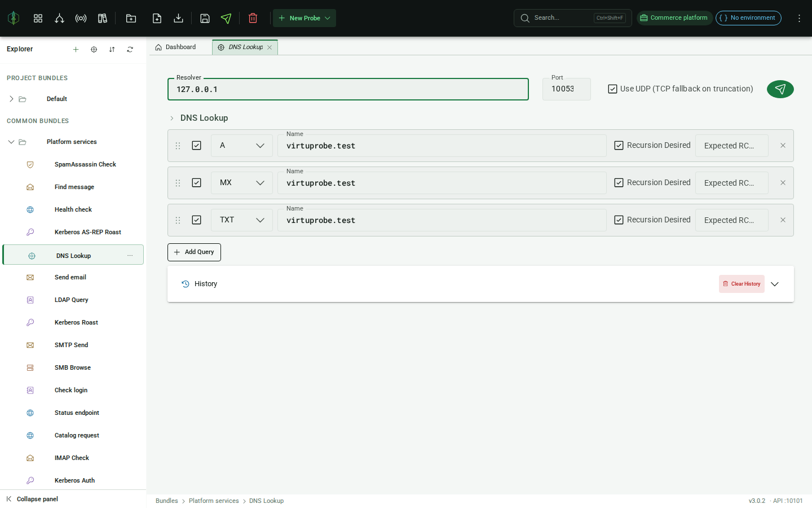Toggle enable checkbox for the MX query
This screenshot has width=812, height=508.
(196, 183)
